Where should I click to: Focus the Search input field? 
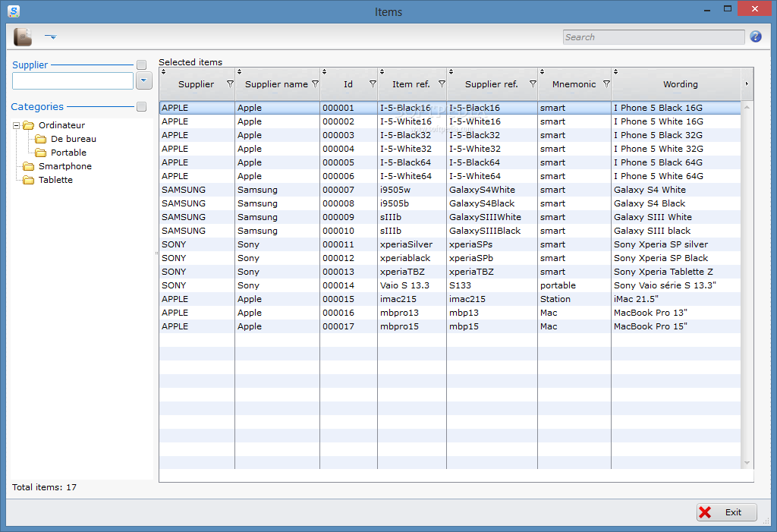click(653, 37)
